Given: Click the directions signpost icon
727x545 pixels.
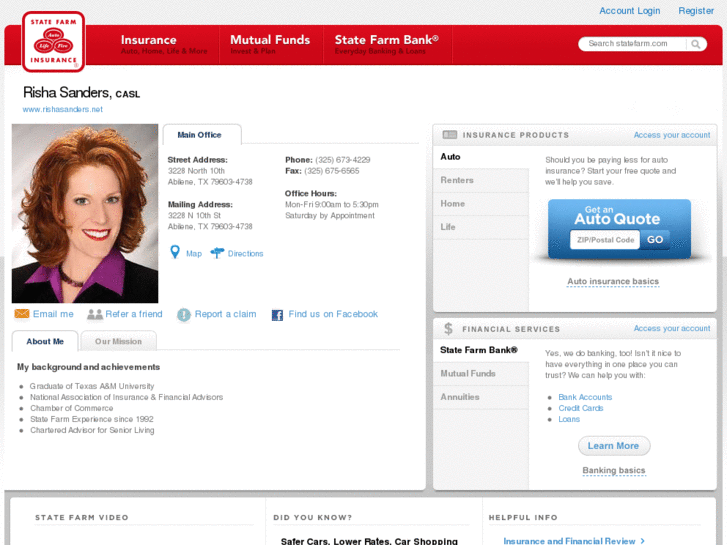Looking at the screenshot, I should (217, 253).
